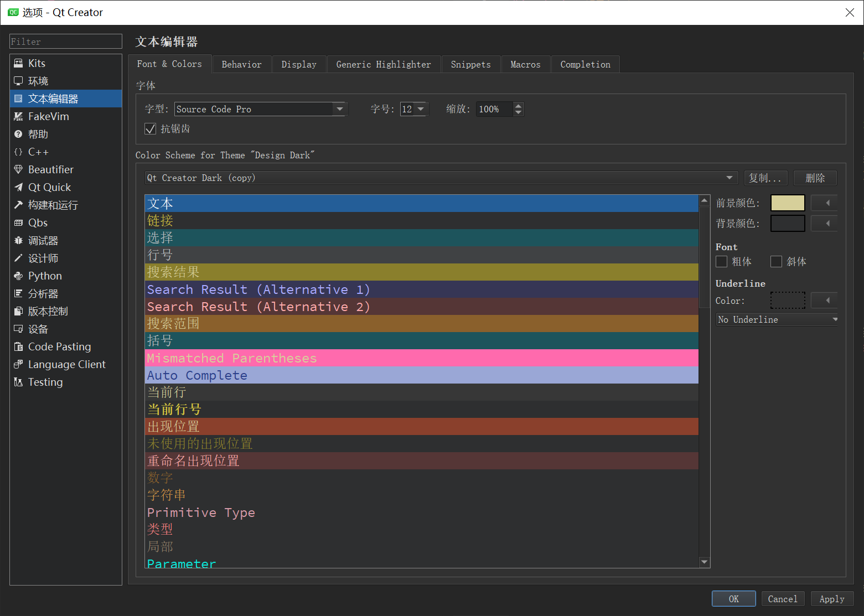864x616 pixels.
Task: Click the Beautifier diamond icon
Action: pyautogui.click(x=18, y=169)
